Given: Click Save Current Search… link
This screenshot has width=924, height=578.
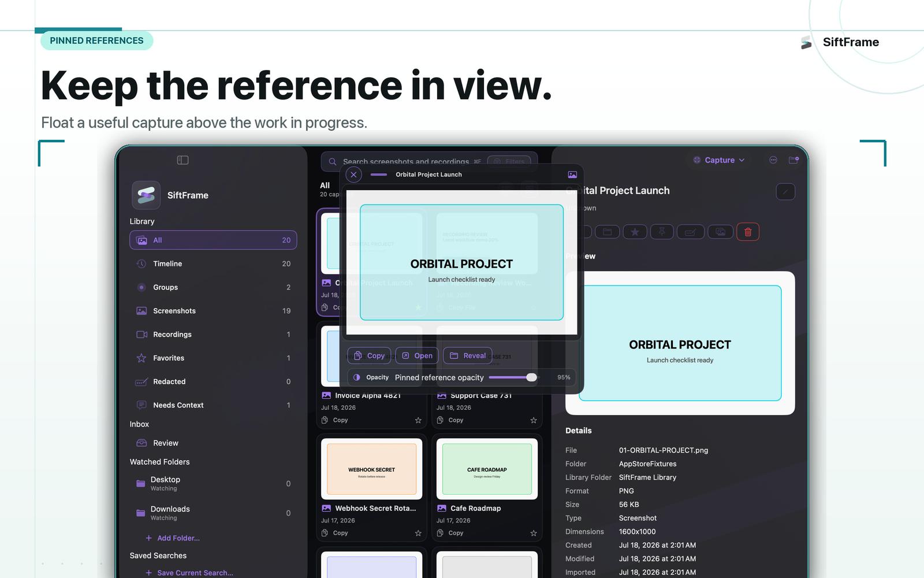Looking at the screenshot, I should [189, 573].
